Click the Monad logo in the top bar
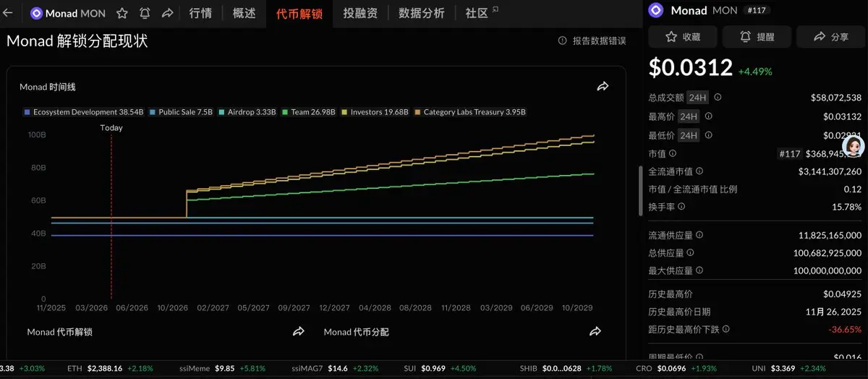This screenshot has height=379, width=868. click(36, 13)
